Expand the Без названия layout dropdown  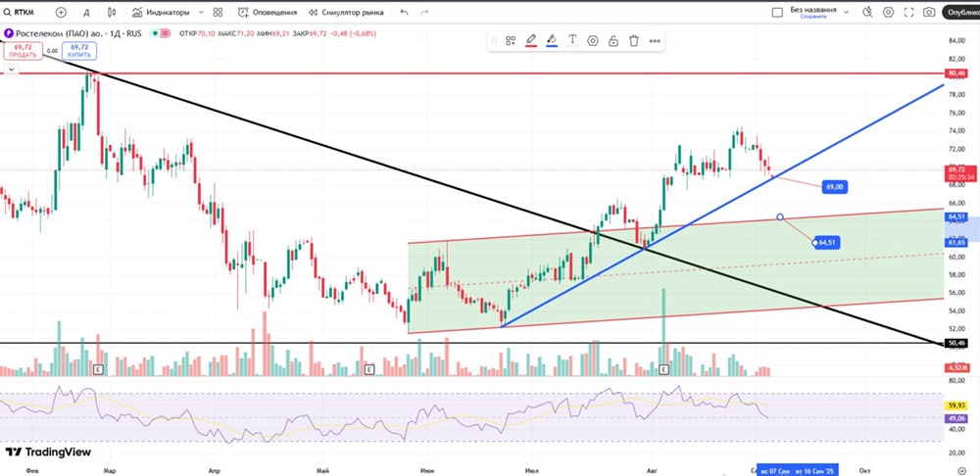tap(846, 12)
